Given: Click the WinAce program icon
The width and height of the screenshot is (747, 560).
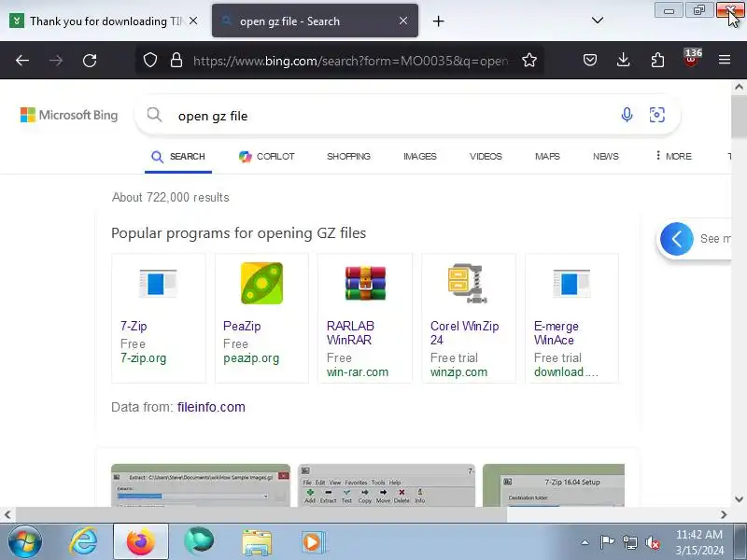Looking at the screenshot, I should point(571,284).
